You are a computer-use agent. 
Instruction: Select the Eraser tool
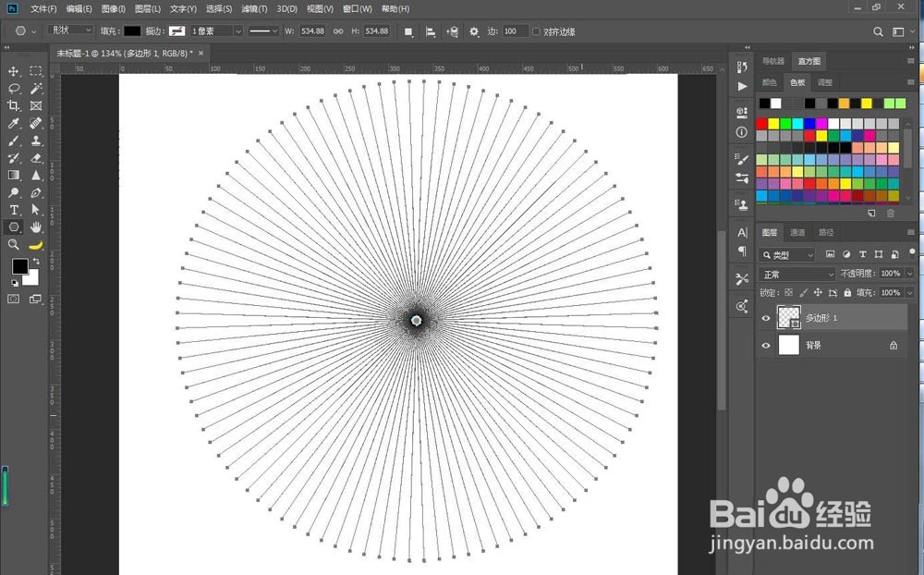[36, 157]
